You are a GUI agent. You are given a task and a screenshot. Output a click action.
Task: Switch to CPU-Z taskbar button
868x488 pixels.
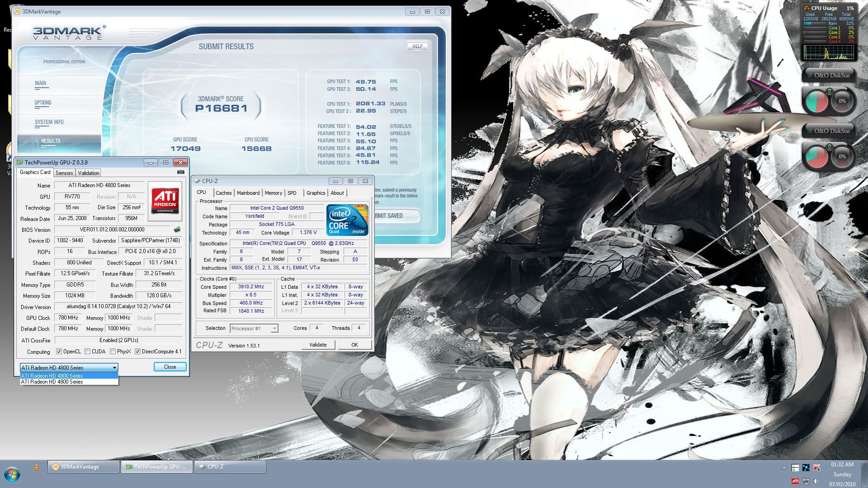(x=230, y=467)
